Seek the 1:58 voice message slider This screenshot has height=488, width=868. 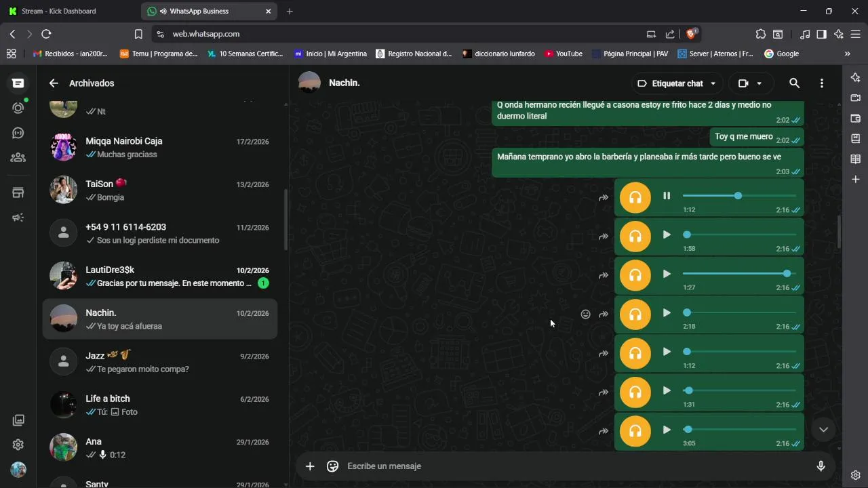tap(739, 235)
